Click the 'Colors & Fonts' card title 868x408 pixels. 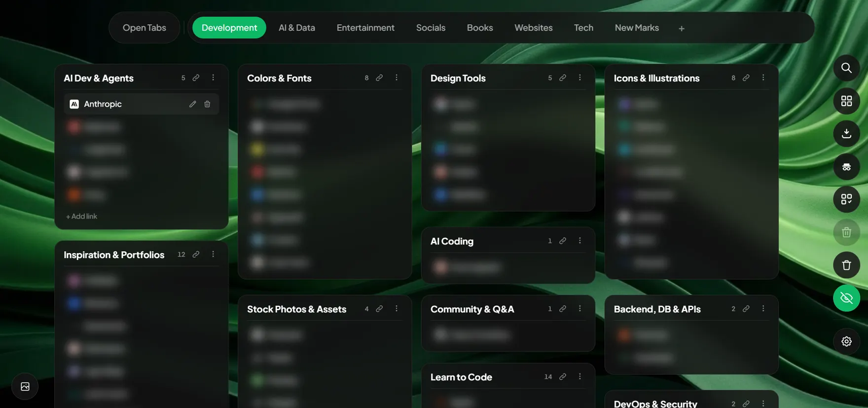279,78
